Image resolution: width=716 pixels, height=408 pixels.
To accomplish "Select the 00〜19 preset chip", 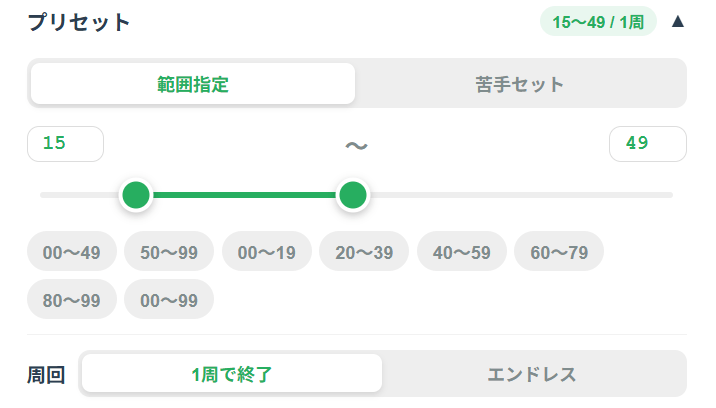I will coord(267,252).
